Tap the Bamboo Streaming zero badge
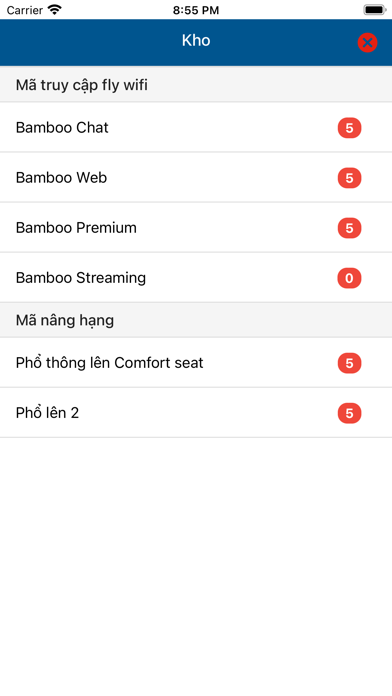This screenshot has width=392, height=696. [349, 278]
